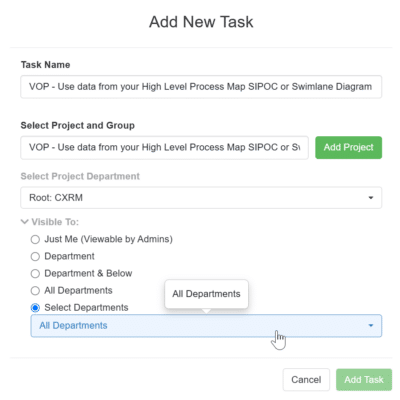
Task: Click the caret arrow of All Departments dropdown
Action: coord(371,326)
